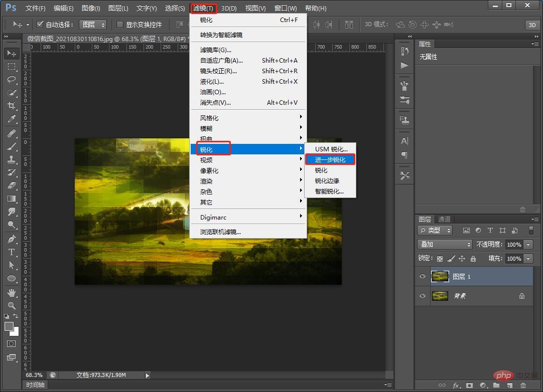Select the Rectangular Marquee tool
Screen dimensions: 543x392
tap(12, 67)
